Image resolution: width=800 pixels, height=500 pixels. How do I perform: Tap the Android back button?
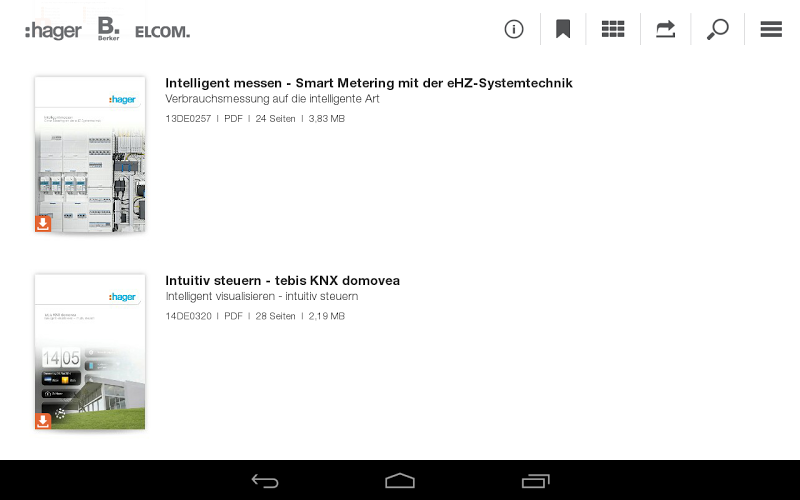click(x=265, y=481)
